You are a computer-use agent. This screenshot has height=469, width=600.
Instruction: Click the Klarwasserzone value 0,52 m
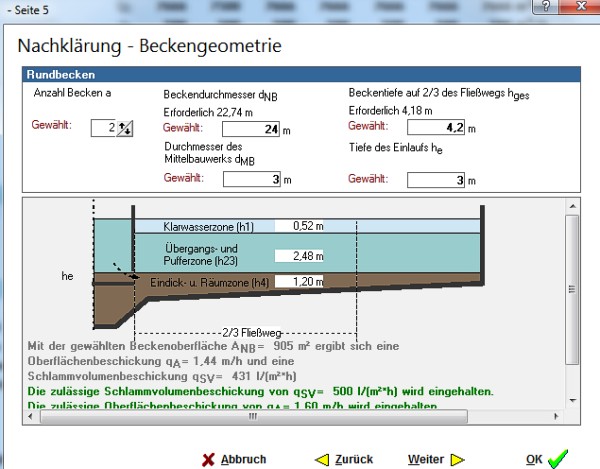pyautogui.click(x=300, y=226)
